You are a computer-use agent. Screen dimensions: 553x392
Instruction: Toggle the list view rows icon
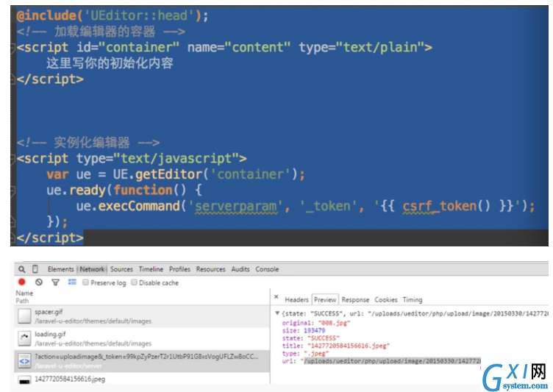tap(72, 282)
